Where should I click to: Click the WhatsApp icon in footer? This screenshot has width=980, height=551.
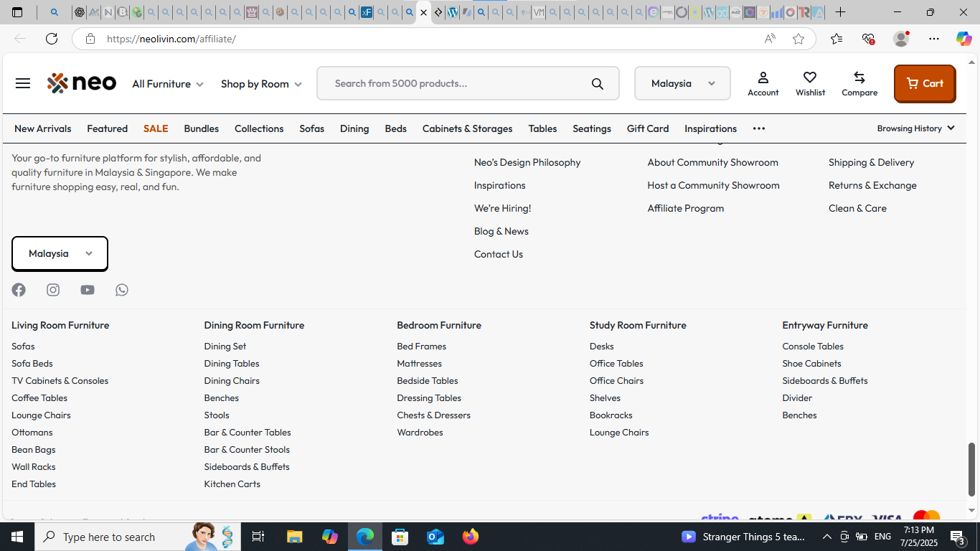pos(122,290)
